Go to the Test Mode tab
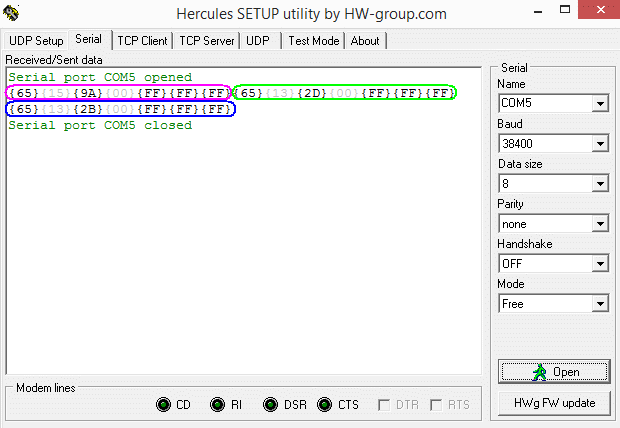This screenshot has height=428, width=620. point(314,41)
